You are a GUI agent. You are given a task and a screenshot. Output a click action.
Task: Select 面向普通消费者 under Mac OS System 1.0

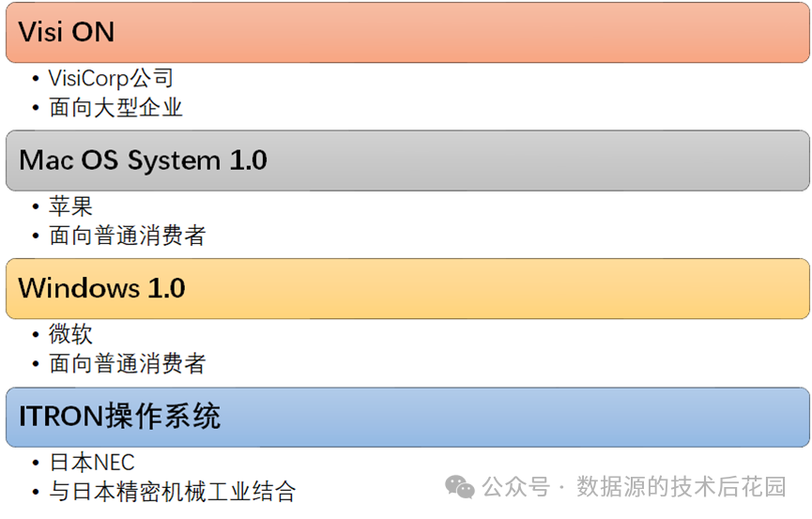[127, 236]
